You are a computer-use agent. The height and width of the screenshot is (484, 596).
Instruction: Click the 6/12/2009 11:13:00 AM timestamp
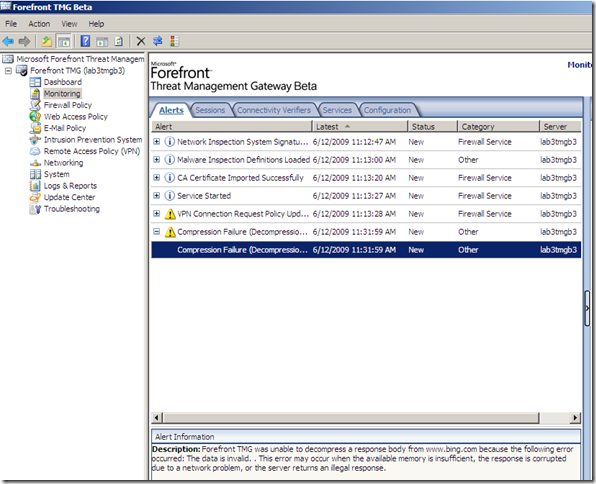coord(354,160)
